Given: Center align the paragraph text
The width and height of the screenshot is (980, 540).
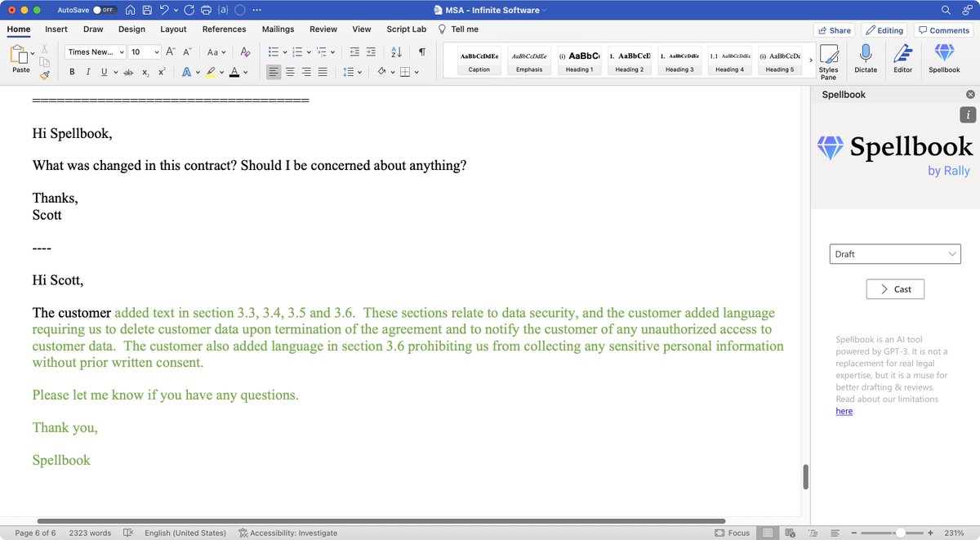Looking at the screenshot, I should coord(290,72).
